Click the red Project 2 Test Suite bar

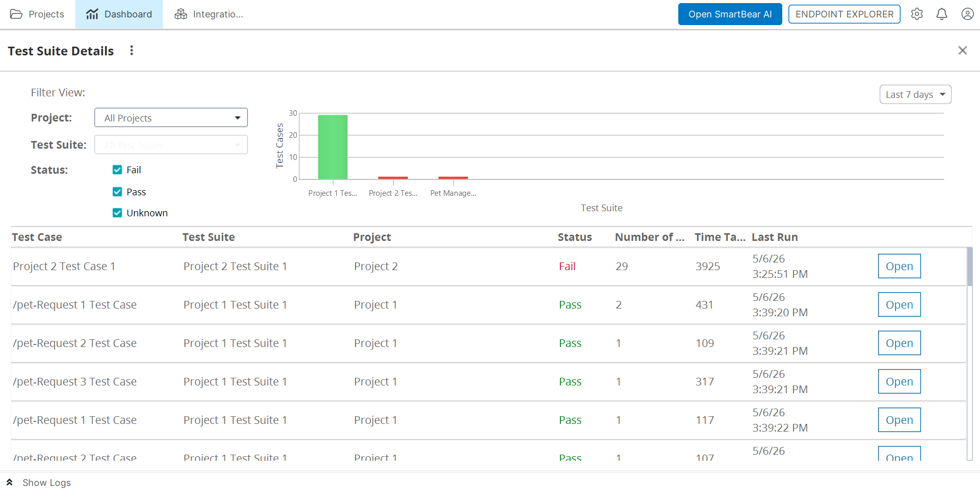point(393,178)
